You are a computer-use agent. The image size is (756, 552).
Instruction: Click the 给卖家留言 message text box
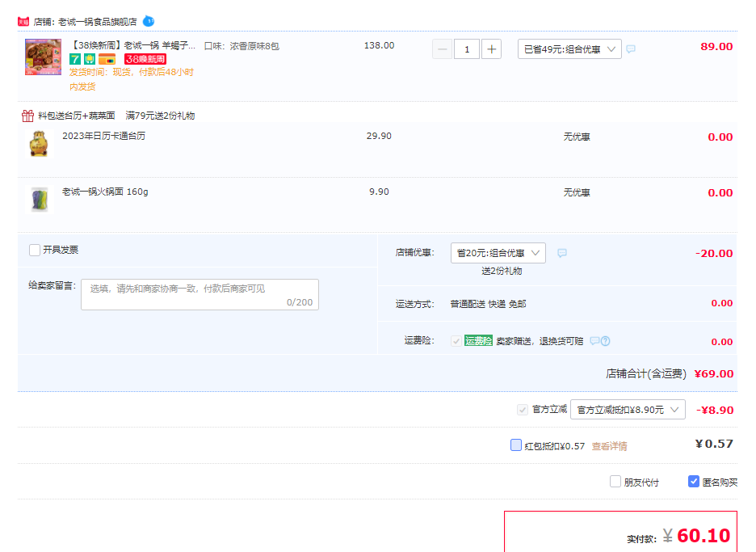pyautogui.click(x=200, y=294)
